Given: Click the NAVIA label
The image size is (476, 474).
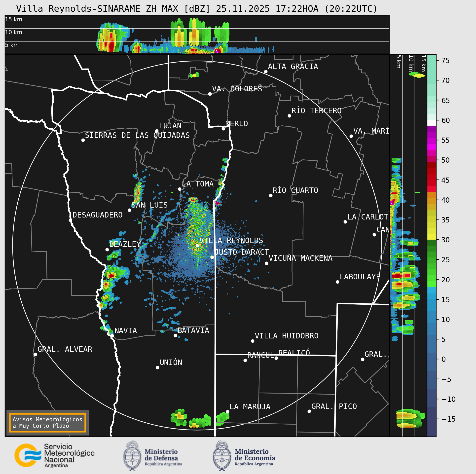Looking at the screenshot, I should [x=126, y=331].
